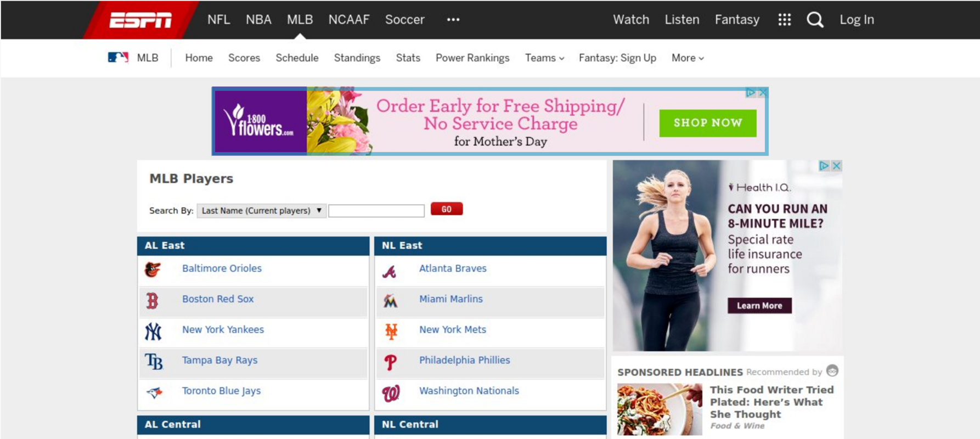Open the Boston Red Sox link
Image resolution: width=980 pixels, height=439 pixels.
(218, 299)
